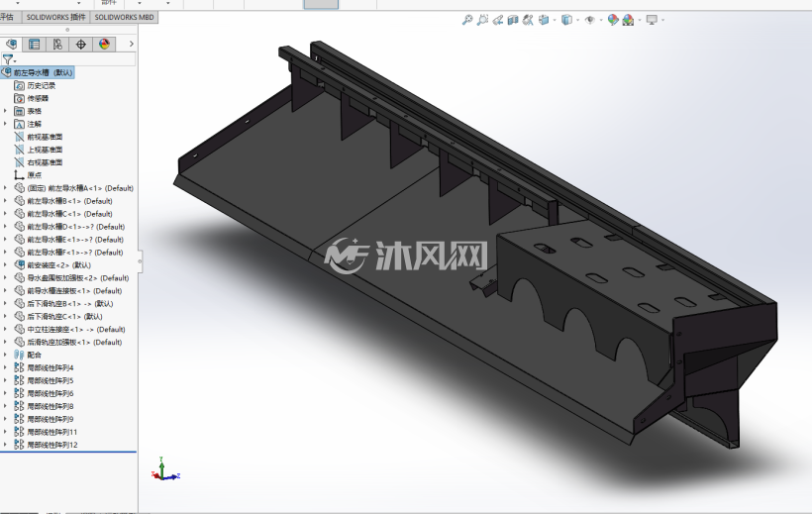Expand the 前左导水槽D<1> part
The image size is (812, 514).
click(x=6, y=227)
